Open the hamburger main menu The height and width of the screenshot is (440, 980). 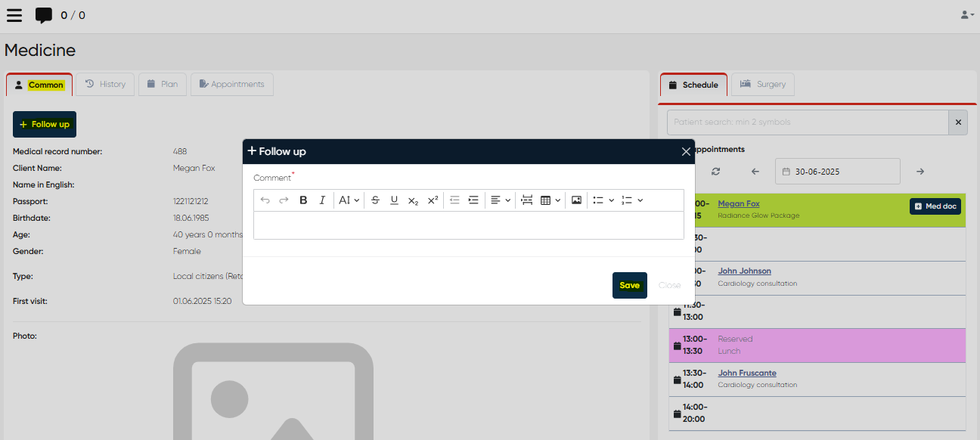(14, 15)
